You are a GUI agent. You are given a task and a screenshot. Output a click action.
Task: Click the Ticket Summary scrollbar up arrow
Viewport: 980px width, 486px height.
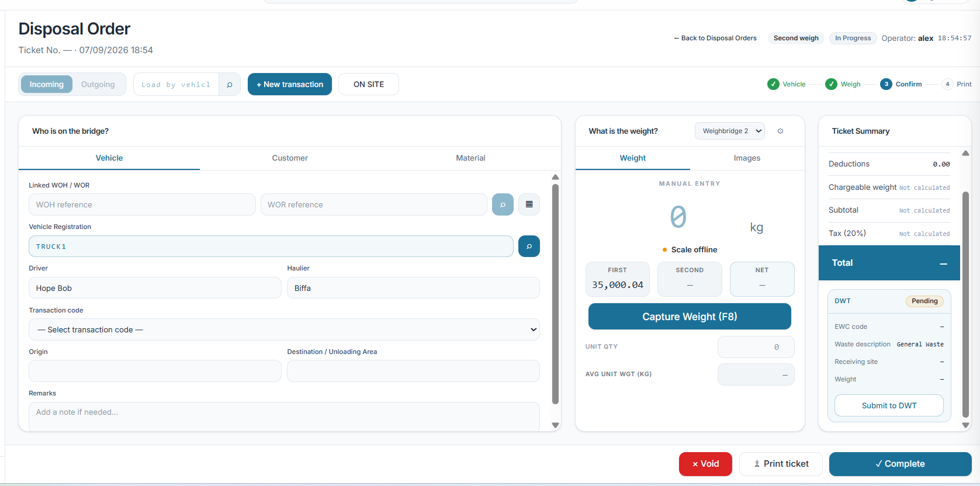(x=965, y=153)
